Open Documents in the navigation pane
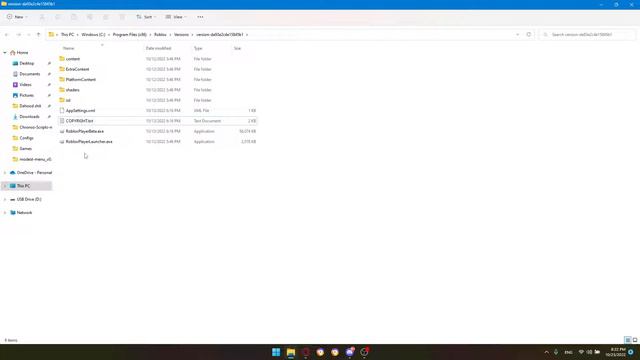The image size is (640, 360). pos(29,74)
